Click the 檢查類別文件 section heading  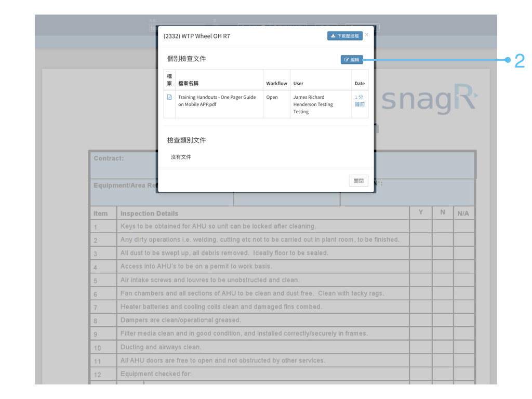pos(187,140)
